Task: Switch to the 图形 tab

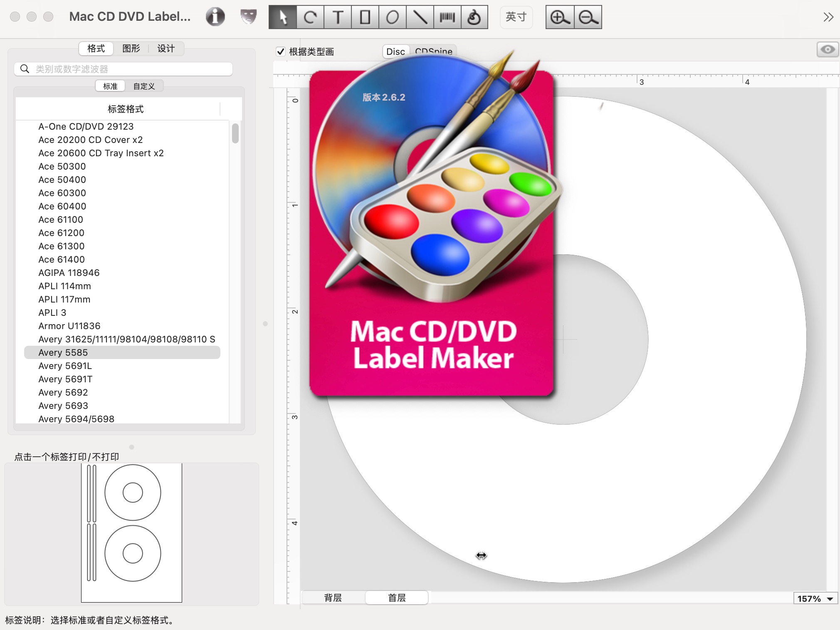Action: tap(131, 49)
